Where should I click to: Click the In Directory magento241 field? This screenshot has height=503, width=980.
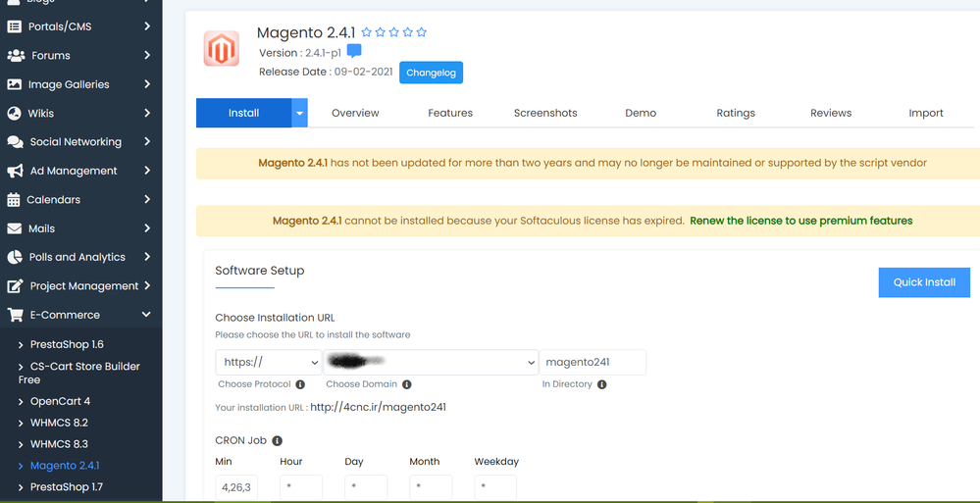coord(592,362)
